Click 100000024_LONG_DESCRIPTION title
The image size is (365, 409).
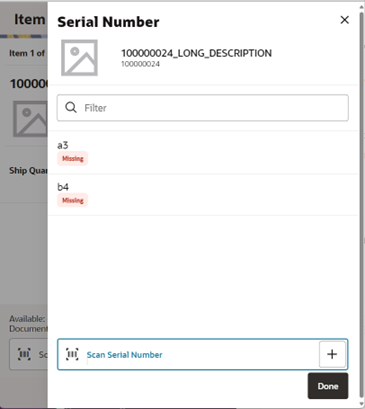(196, 53)
